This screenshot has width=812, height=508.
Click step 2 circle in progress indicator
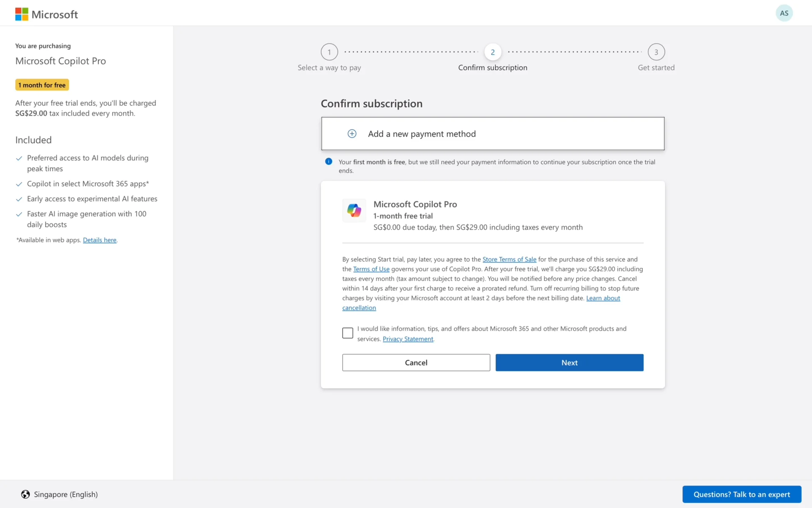[492, 52]
